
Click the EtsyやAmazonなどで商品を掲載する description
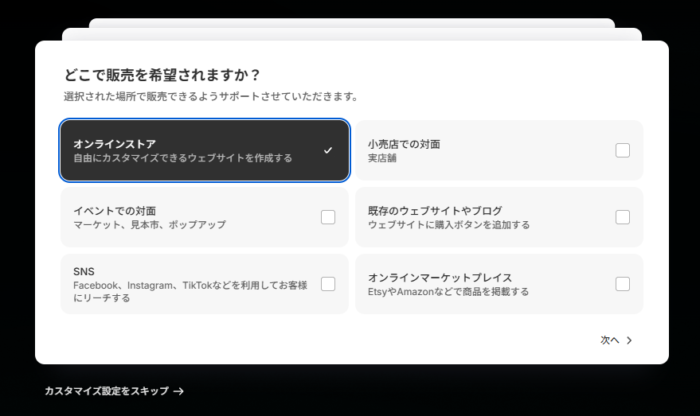pyautogui.click(x=448, y=292)
